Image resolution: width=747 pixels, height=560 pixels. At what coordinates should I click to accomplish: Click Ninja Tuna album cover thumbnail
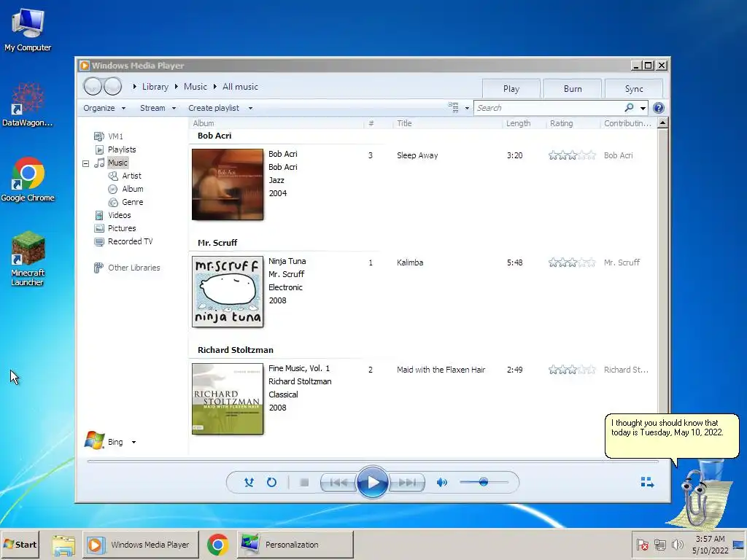tap(228, 292)
